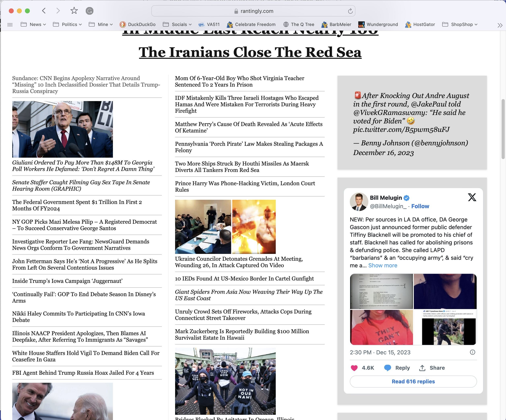This screenshot has height=420, width=506.
Task: Open the Celebrate Freedom bookmark
Action: pos(251,24)
